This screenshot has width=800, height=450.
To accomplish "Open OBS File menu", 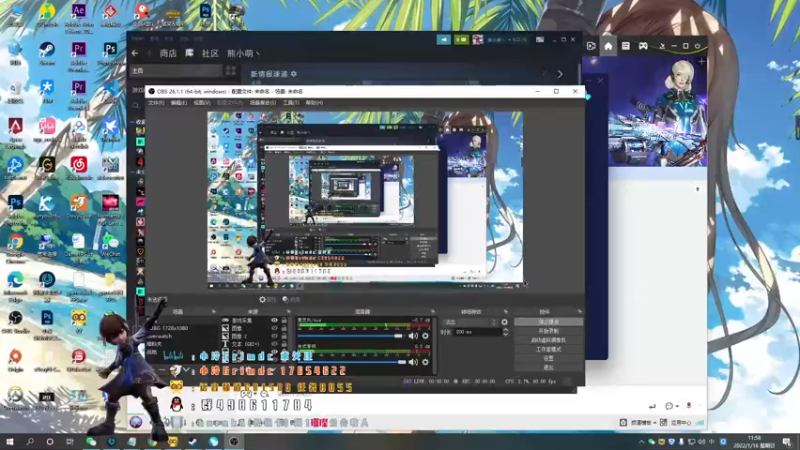I will (x=156, y=103).
